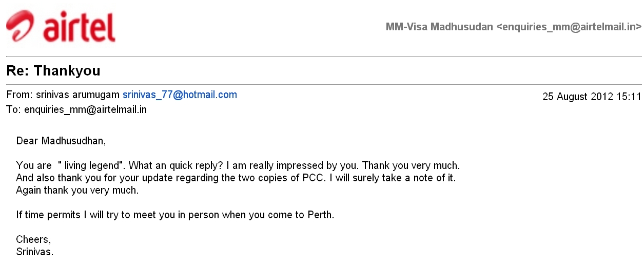Click the "Dear Madhusudhan," greeting
Viewport: 644px width, 265px height.
pos(61,141)
